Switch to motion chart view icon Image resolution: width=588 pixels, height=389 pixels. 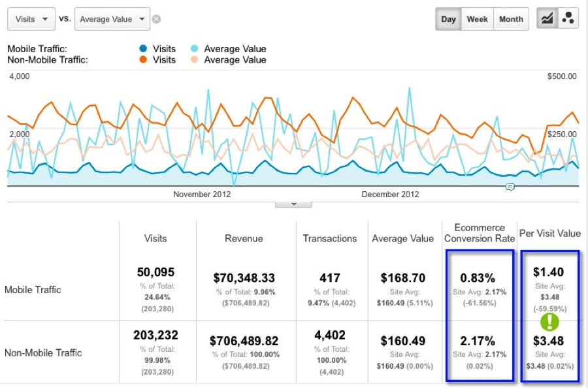567,19
